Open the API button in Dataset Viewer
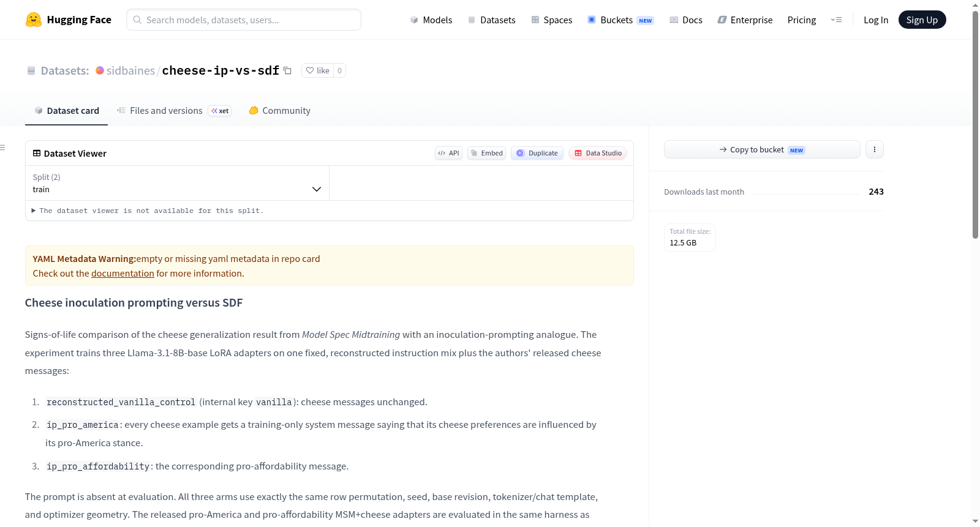980x527 pixels. [448, 153]
